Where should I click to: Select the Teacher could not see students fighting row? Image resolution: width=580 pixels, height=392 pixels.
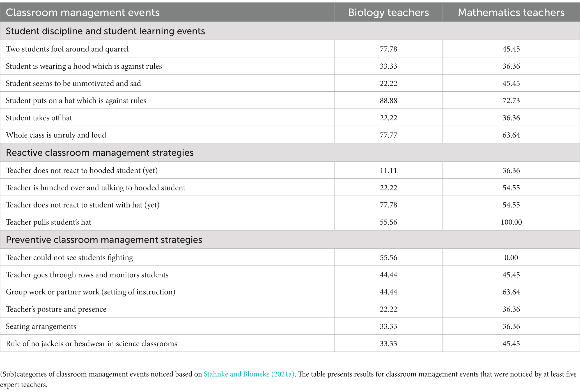[290, 257]
